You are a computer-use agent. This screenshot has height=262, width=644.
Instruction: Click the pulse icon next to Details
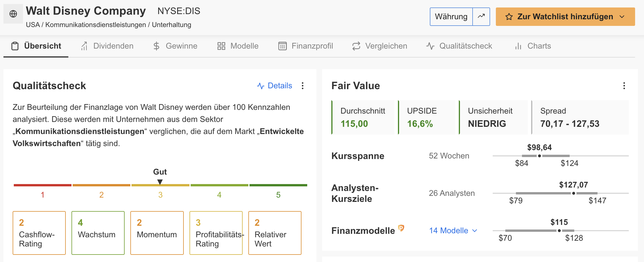pos(261,86)
